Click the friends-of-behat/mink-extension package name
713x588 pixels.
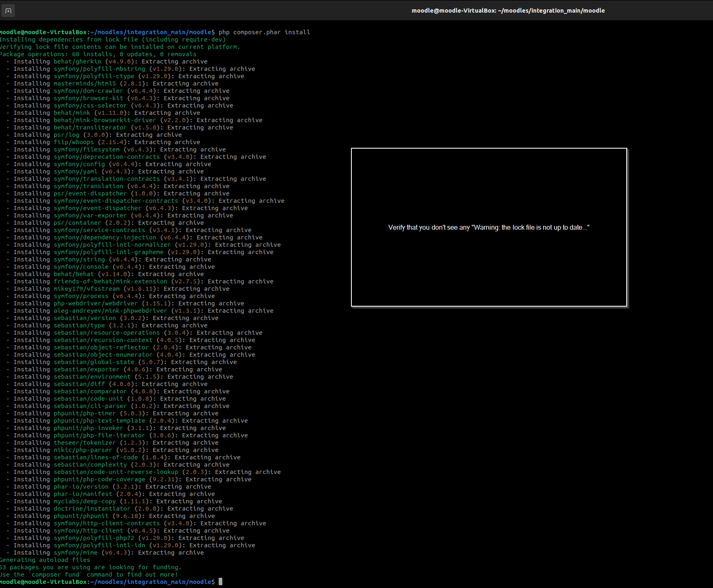click(110, 281)
